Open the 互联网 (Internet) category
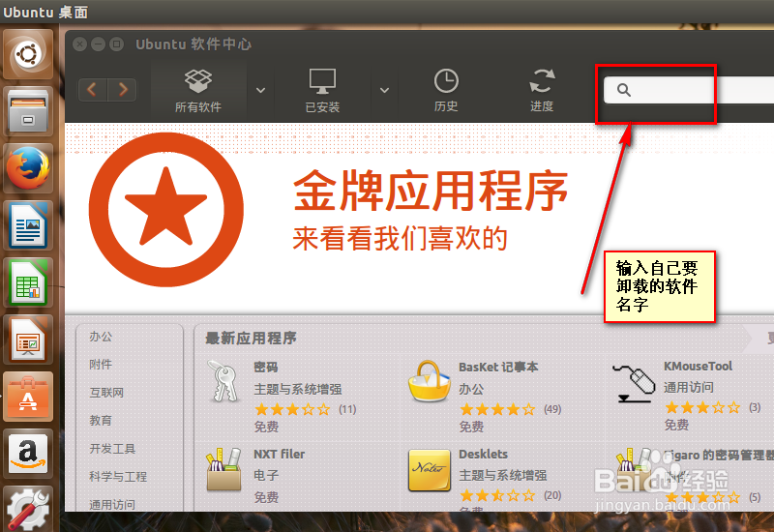Viewport: 774px width, 532px height. coord(106,393)
